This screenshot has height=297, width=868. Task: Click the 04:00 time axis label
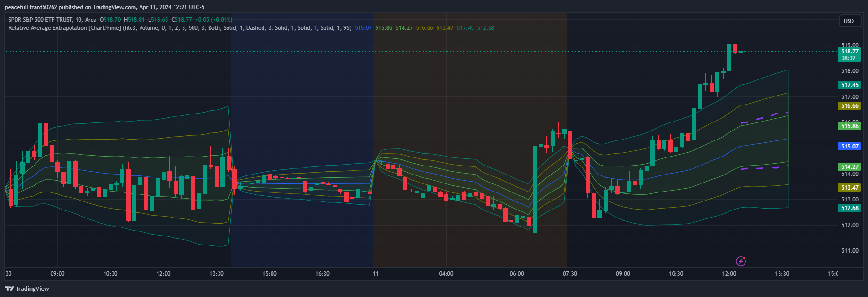pos(446,274)
